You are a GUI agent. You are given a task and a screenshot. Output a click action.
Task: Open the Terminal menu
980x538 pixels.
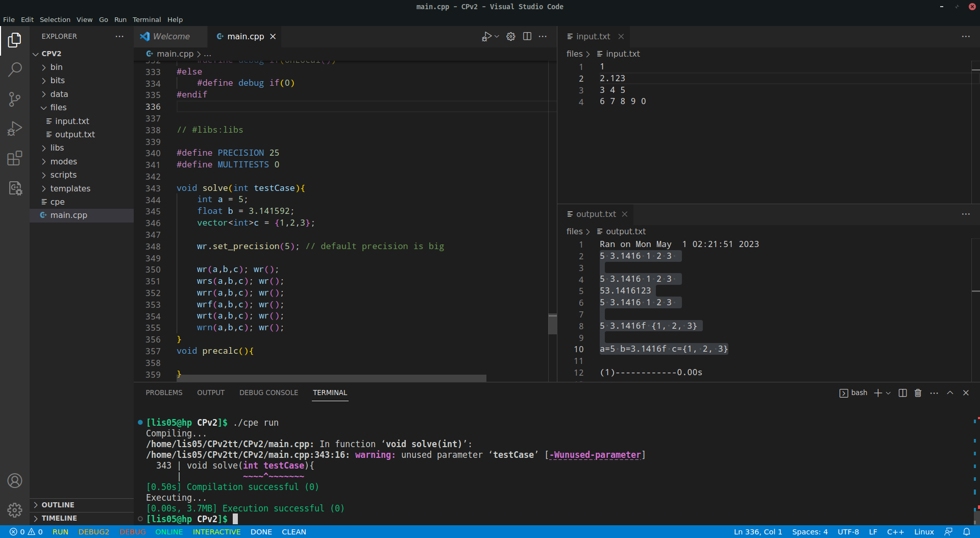[146, 19]
